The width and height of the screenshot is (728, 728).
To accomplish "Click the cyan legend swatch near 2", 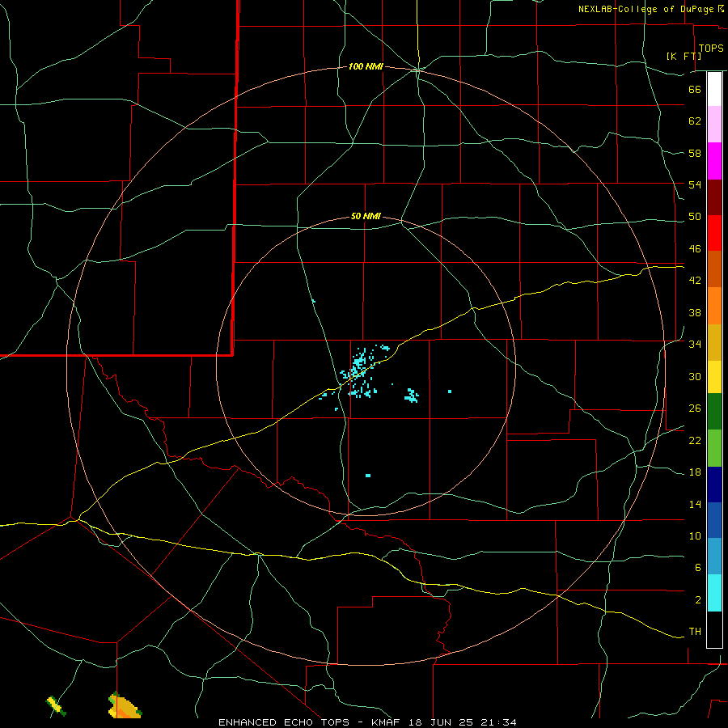I will click(x=714, y=593).
